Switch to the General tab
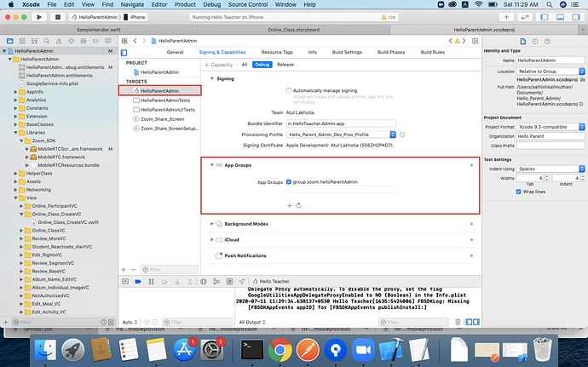The image size is (588, 367). pos(175,52)
